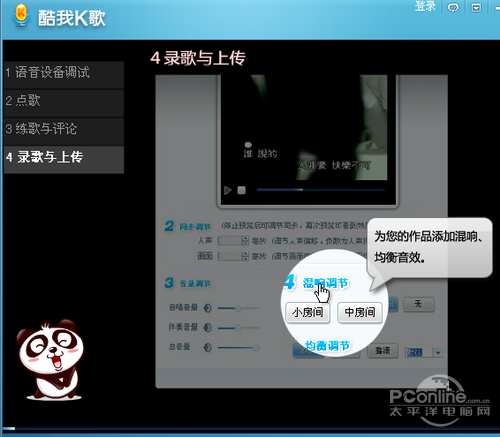Click the equalizer preset combo box field
Screen dimensions: 500x437
(424, 352)
